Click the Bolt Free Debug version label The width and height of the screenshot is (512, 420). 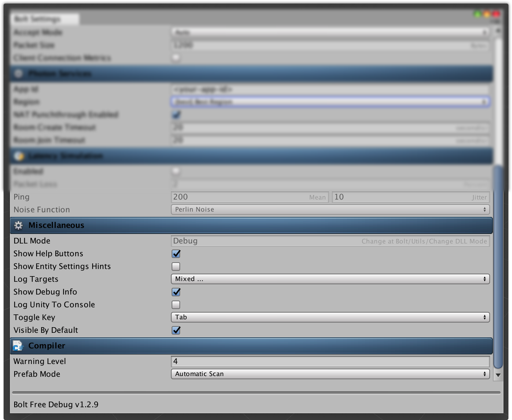tap(56, 404)
